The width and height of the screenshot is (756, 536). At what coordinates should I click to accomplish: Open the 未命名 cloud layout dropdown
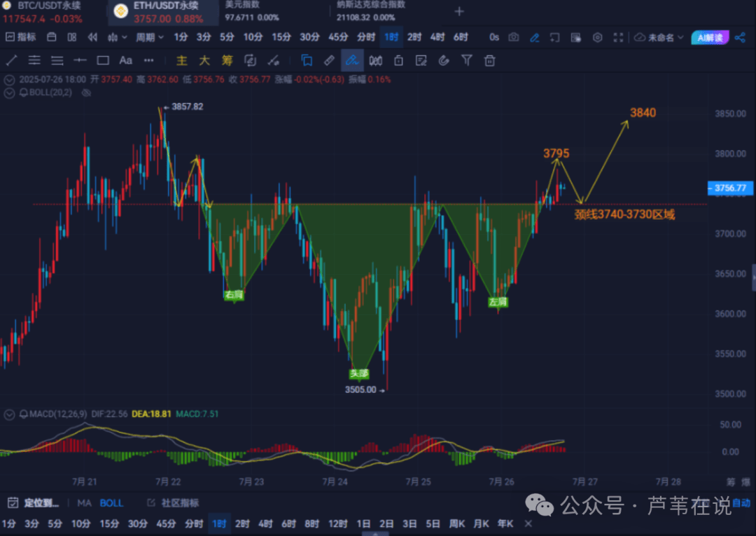(659, 37)
